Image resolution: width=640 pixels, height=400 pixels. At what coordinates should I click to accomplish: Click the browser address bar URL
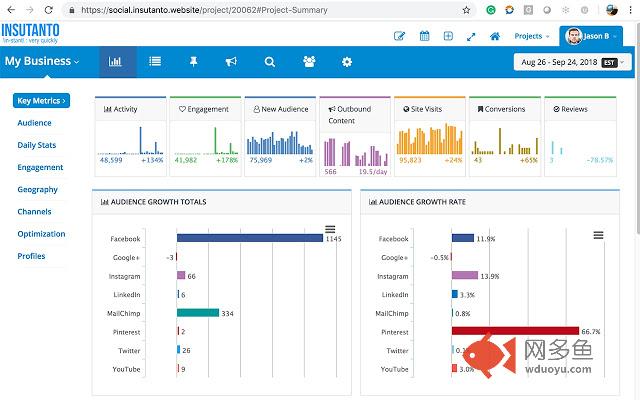(204, 10)
